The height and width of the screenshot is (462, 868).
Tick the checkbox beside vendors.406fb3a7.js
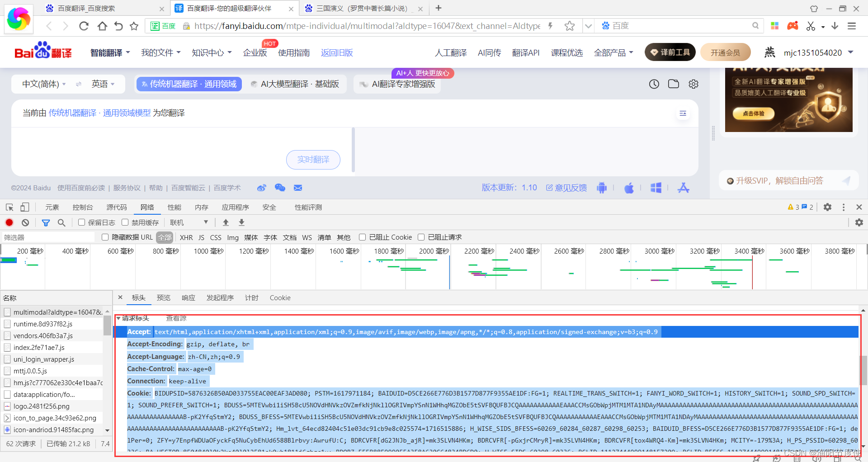[7, 336]
